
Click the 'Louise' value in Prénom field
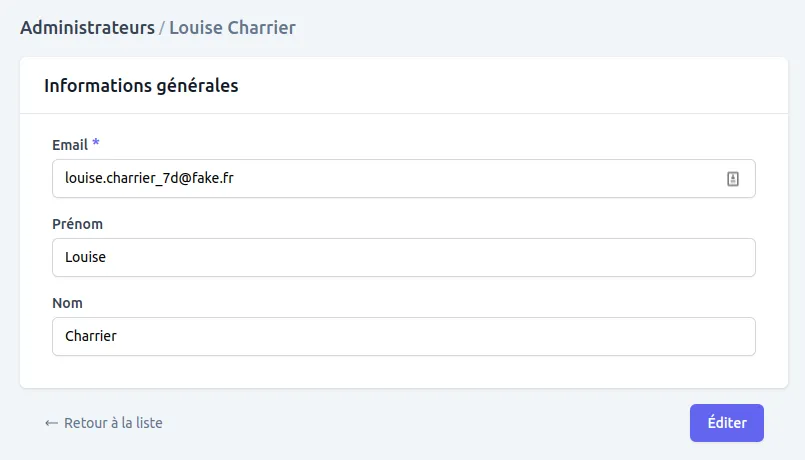pos(86,257)
